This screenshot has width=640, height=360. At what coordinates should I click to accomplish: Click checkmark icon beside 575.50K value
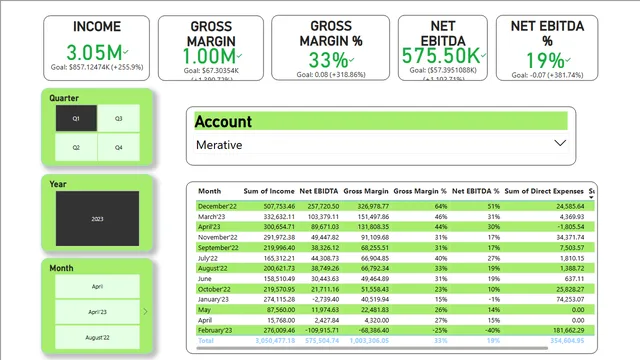[x=483, y=55]
